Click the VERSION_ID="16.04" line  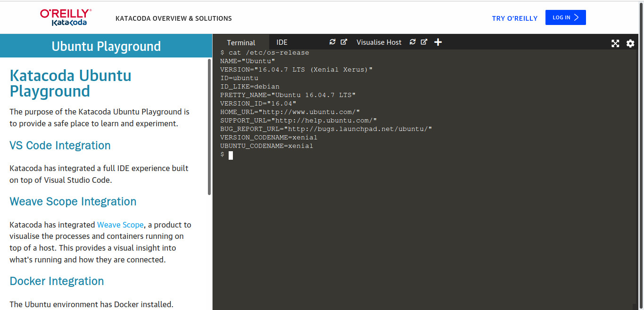[258, 103]
